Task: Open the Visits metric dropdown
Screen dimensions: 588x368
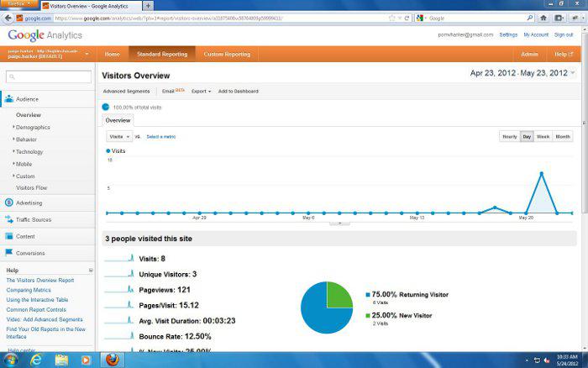Action: click(x=118, y=136)
